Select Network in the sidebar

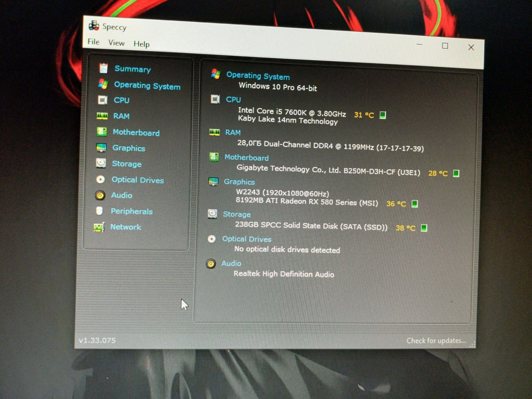[x=126, y=227]
